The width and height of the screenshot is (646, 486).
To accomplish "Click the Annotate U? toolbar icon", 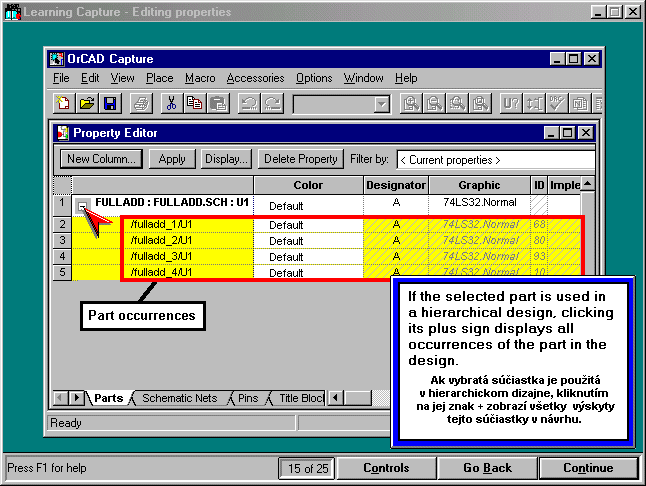I will (x=510, y=103).
